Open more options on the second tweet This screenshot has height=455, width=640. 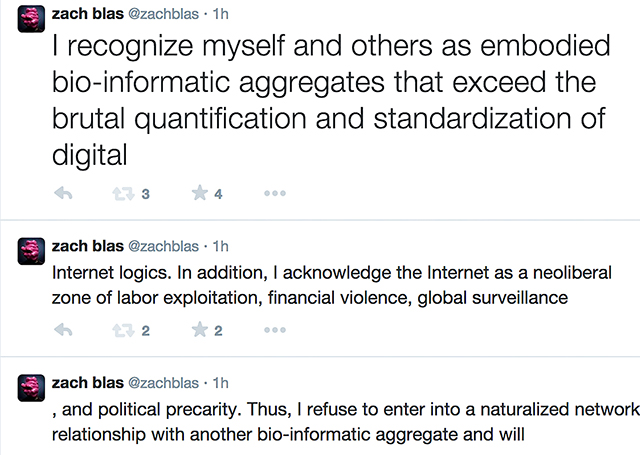pos(274,330)
